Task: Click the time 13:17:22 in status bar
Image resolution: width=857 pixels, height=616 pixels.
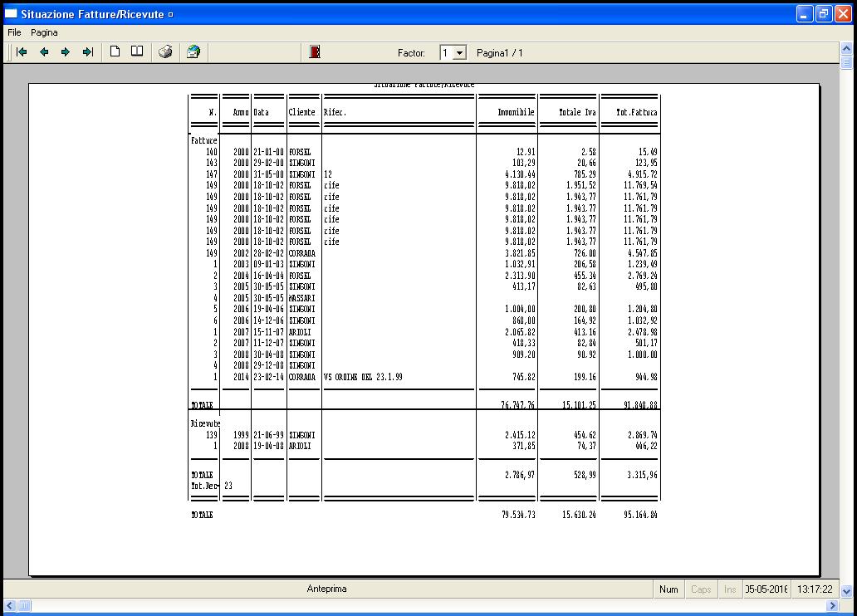Action: 815,589
